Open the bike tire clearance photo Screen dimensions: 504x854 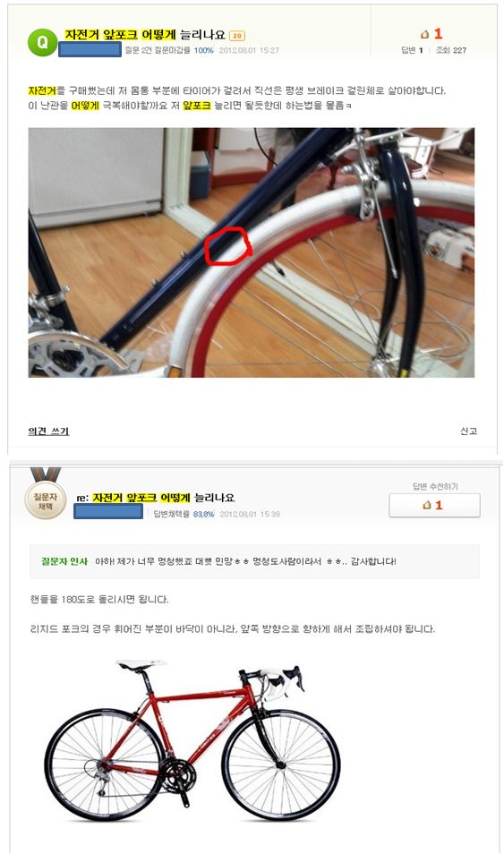(x=252, y=252)
